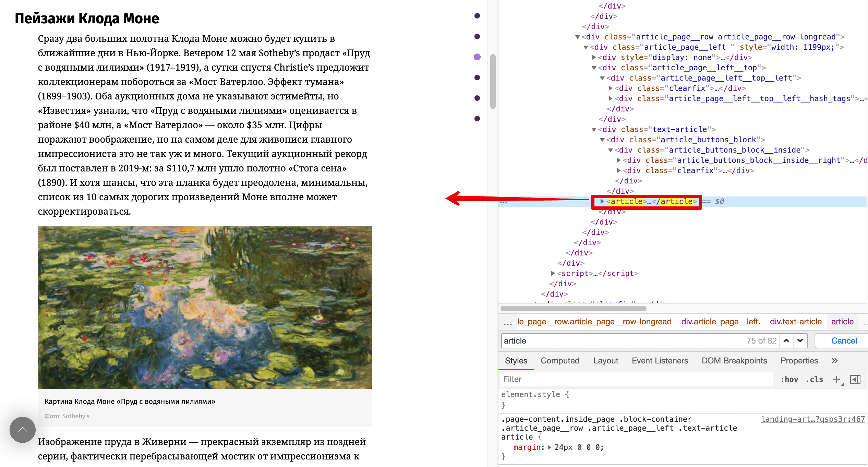Screen dimensions: 868x467
Task: Select div.text-article in breadcrumb
Action: 796,322
